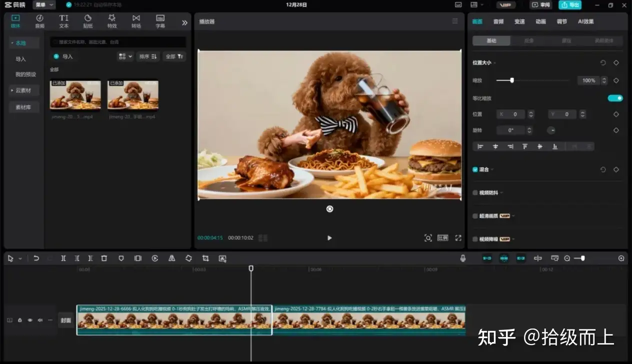Image resolution: width=632 pixels, height=364 pixels.
Task: Enable the 视频防抖 stabilization checkbox
Action: (475, 193)
